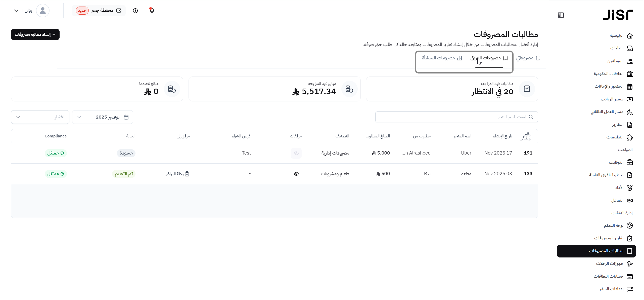Open لوحة التحكم dashboard gauge icon

point(629,226)
